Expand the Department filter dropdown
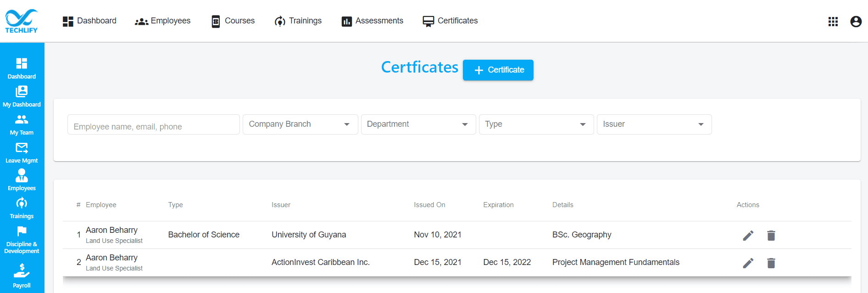The width and height of the screenshot is (868, 293). (418, 124)
